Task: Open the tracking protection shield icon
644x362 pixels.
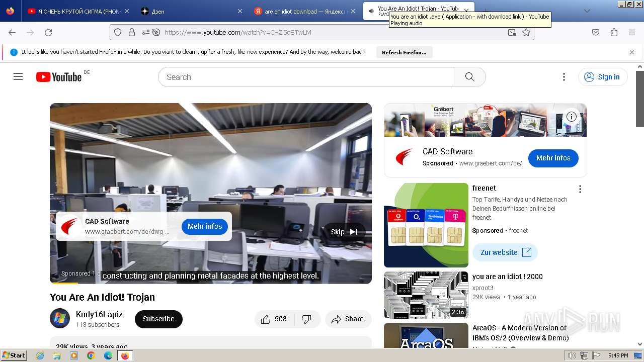Action: pos(118,32)
